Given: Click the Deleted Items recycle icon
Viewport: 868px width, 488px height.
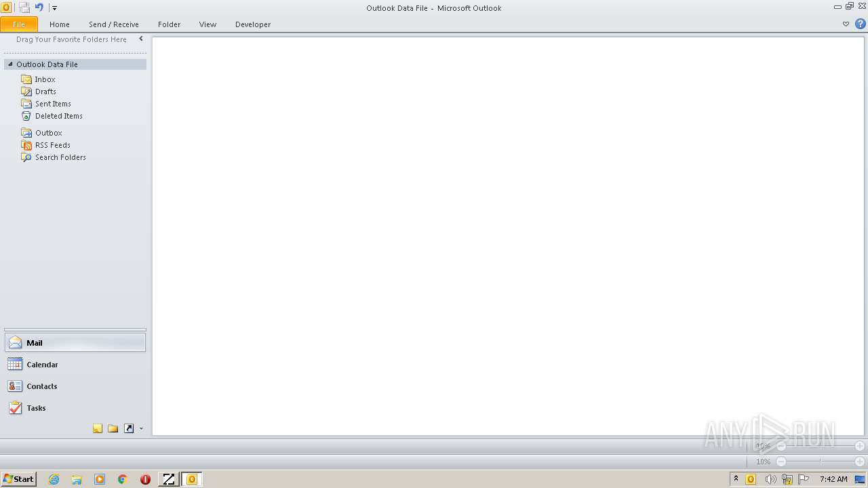Looking at the screenshot, I should tap(26, 116).
